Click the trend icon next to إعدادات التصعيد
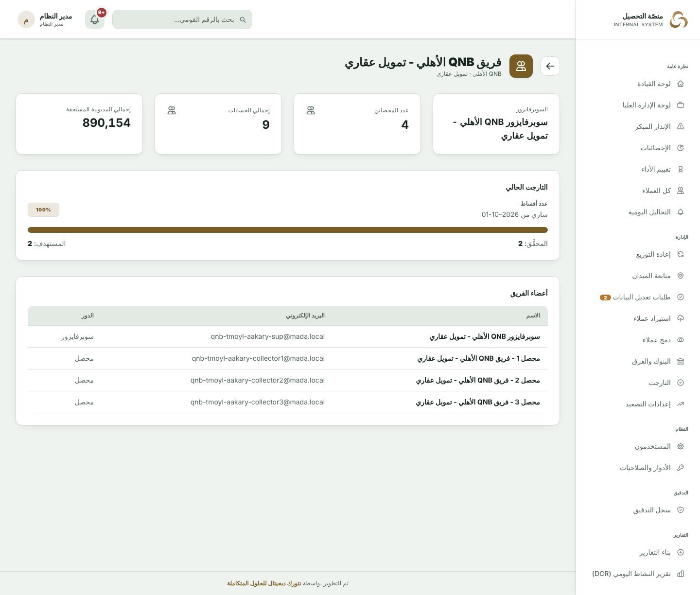 click(x=681, y=404)
